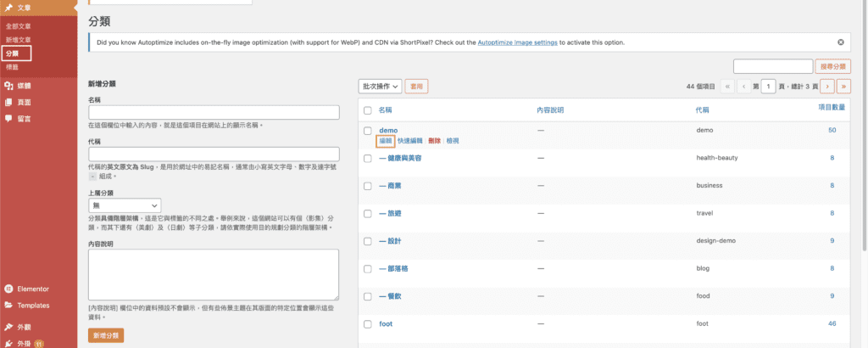Open the demo category name link
Image resolution: width=868 pixels, height=348 pixels.
[388, 130]
